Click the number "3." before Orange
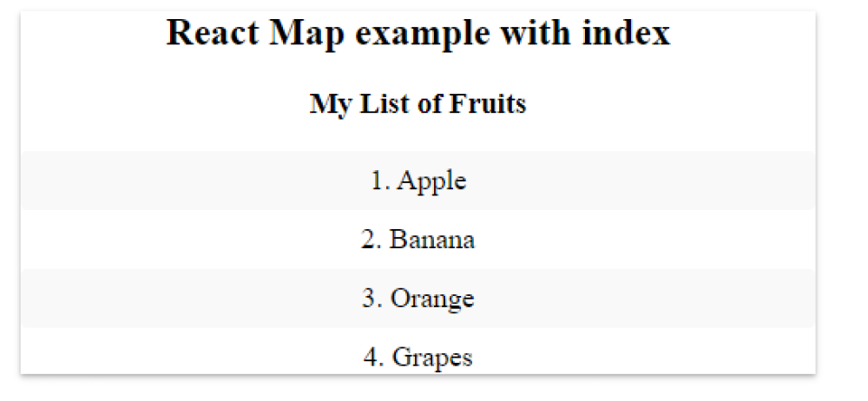 pyautogui.click(x=372, y=298)
